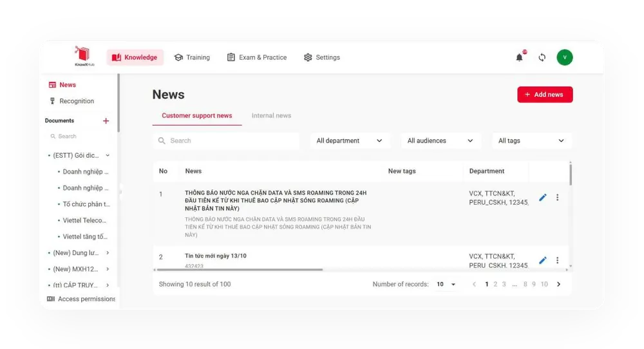Click the KnowHub logo
Image resolution: width=644 pixels, height=349 pixels.
(84, 56)
